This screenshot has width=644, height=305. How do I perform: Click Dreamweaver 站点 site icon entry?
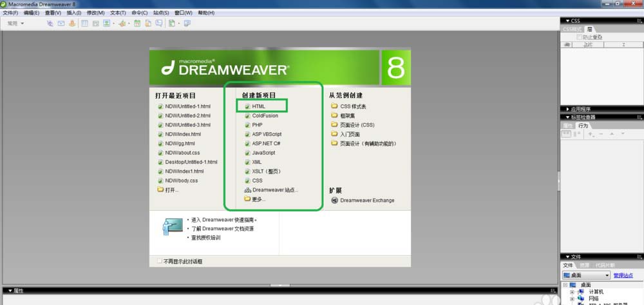[x=247, y=190]
